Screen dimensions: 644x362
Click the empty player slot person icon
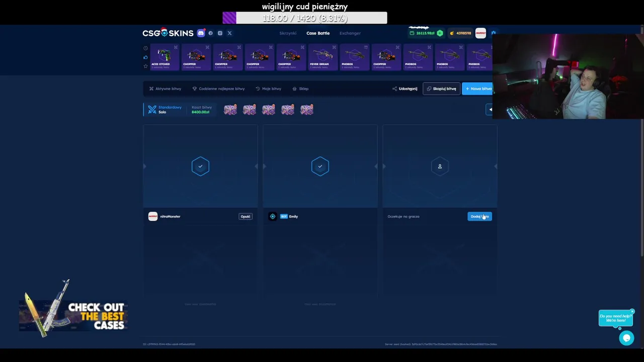pyautogui.click(x=440, y=166)
